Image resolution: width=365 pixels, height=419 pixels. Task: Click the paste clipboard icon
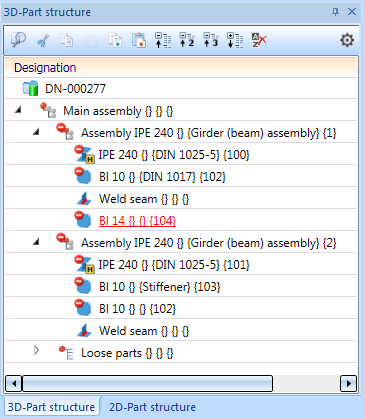(x=139, y=40)
